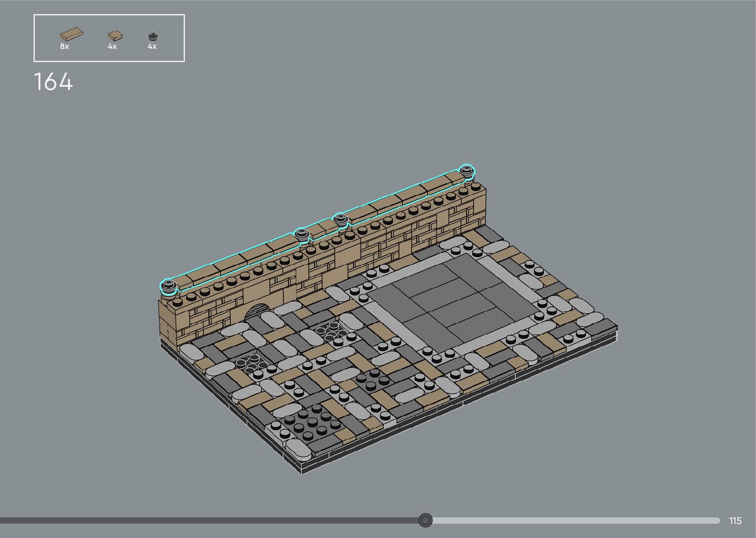
Task: Select the highlighted round stud at wall's right end
Action: coord(467,171)
